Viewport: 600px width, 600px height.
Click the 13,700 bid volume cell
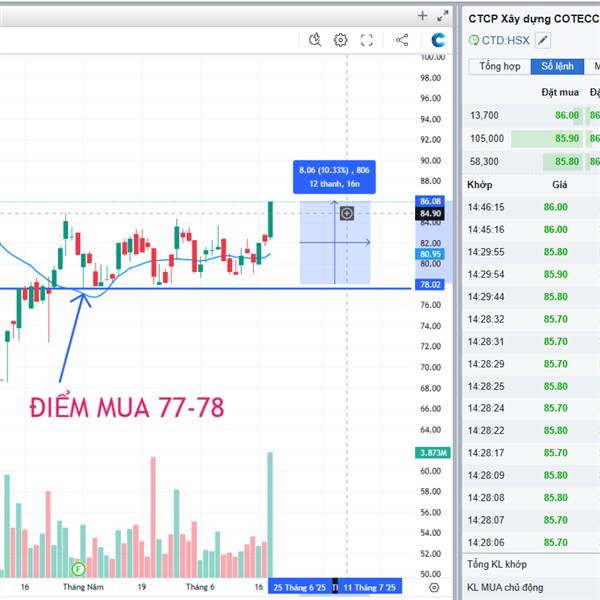click(484, 115)
